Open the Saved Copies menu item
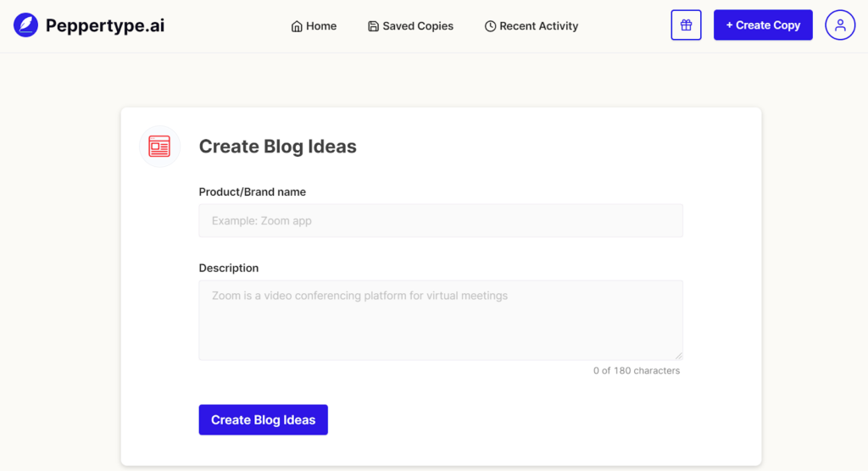868x471 pixels. tap(417, 26)
